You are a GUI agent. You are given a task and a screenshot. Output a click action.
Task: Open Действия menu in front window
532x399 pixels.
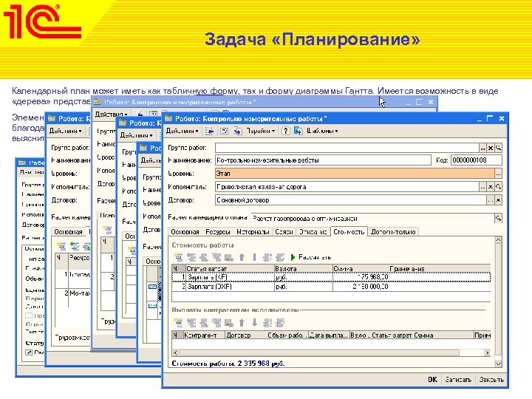click(183, 131)
